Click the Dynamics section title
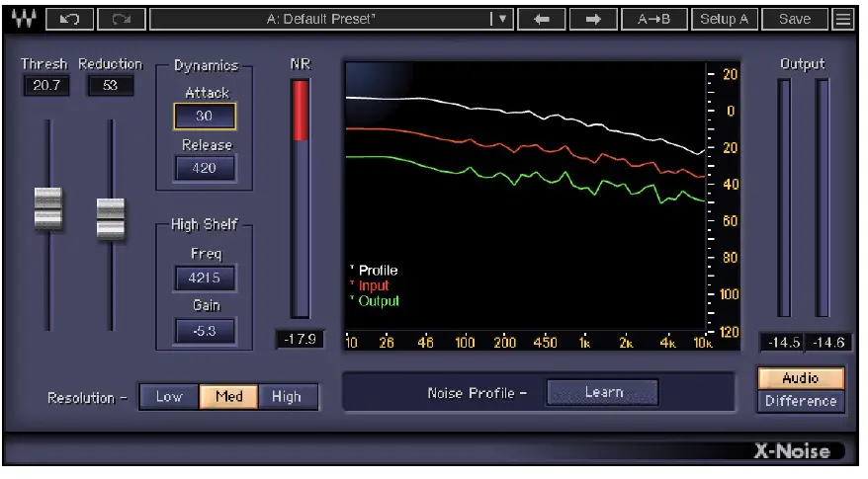The width and height of the screenshot is (868, 479). click(206, 65)
